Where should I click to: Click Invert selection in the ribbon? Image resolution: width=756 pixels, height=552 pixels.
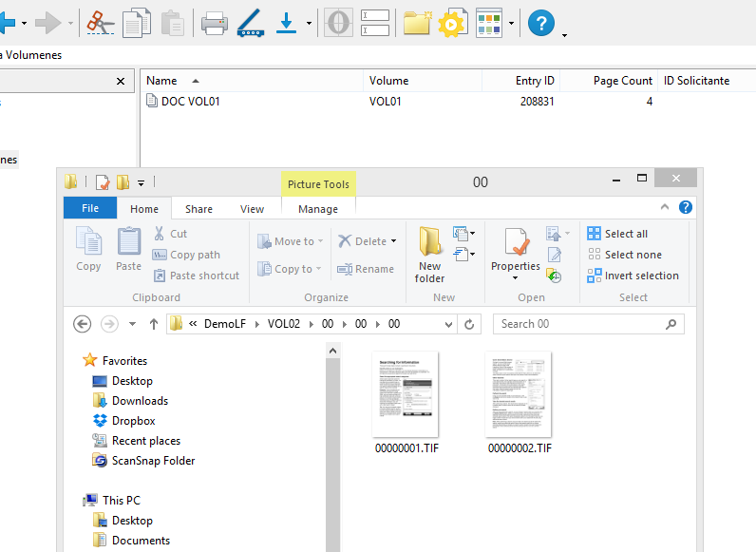[633, 276]
